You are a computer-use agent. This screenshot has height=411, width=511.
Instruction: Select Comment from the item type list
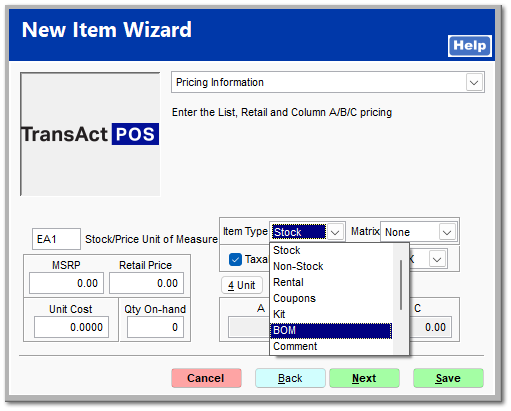pyautogui.click(x=331, y=346)
